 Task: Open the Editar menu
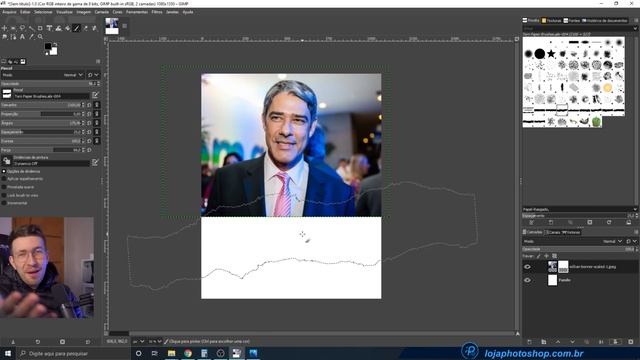tap(25, 12)
